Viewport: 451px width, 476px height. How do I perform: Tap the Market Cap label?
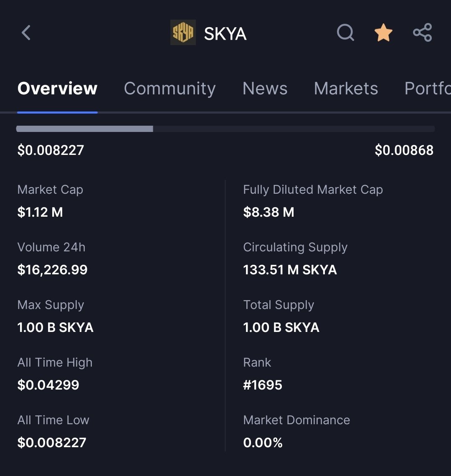click(x=50, y=190)
